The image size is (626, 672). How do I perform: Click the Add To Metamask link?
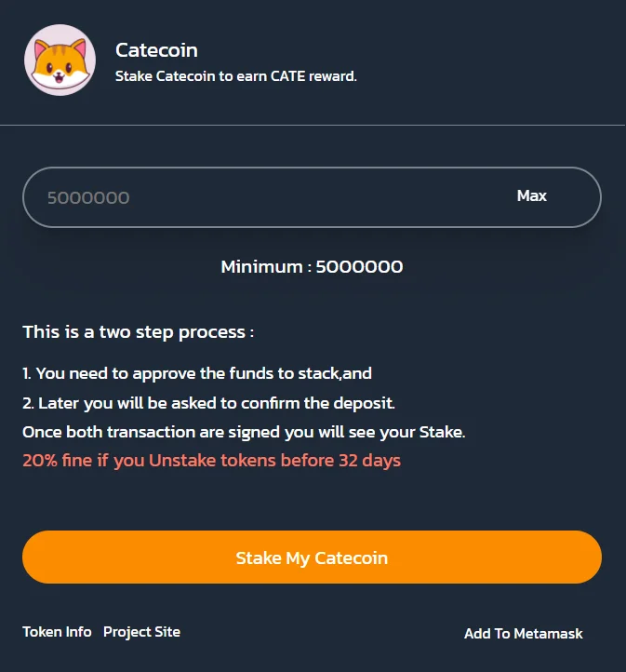coord(523,634)
